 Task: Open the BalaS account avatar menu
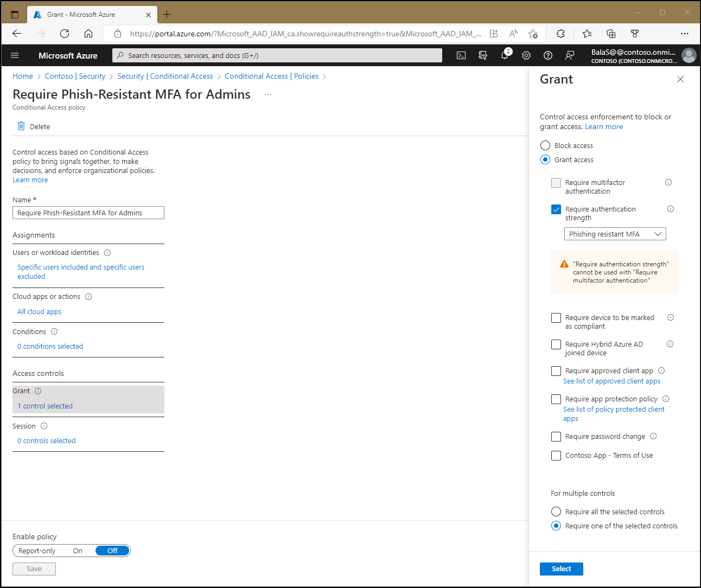pos(689,55)
